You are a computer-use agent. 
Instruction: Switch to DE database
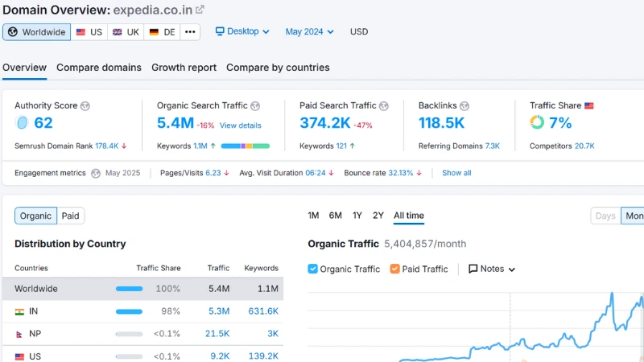[x=162, y=32]
